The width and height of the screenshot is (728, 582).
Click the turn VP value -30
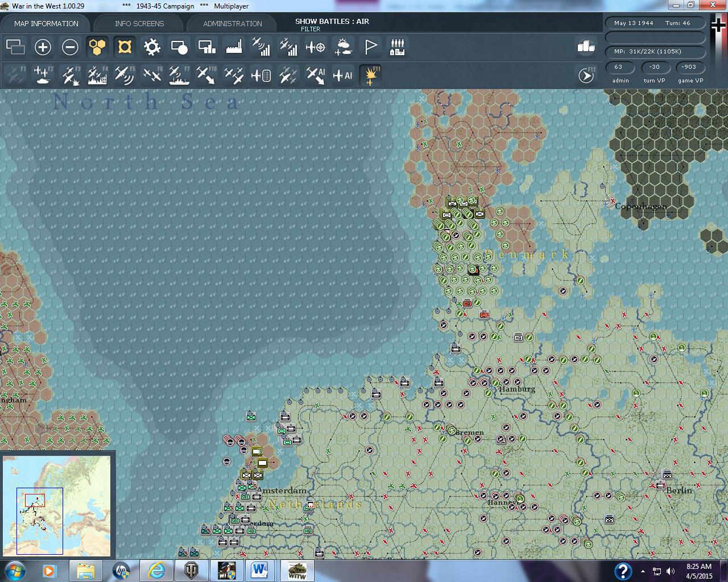[655, 67]
